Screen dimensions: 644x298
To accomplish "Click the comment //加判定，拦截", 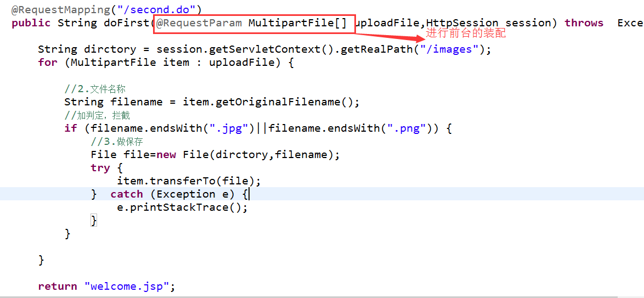I will (97, 115).
